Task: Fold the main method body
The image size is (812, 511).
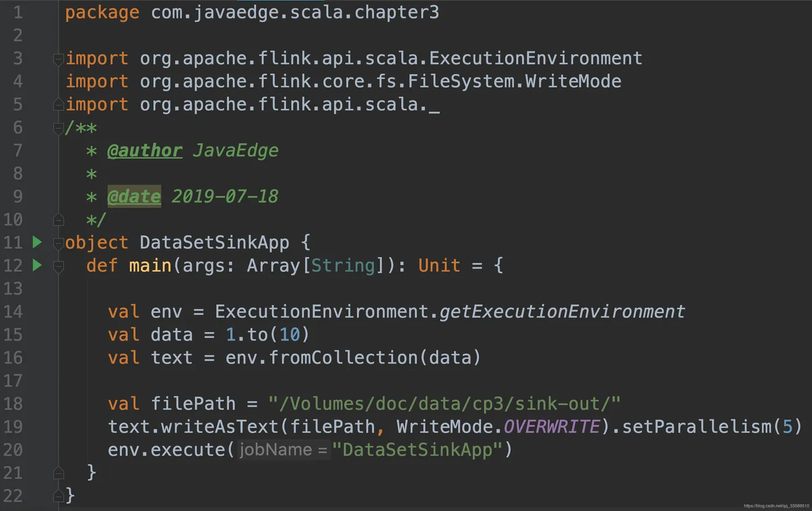Action: (x=58, y=266)
